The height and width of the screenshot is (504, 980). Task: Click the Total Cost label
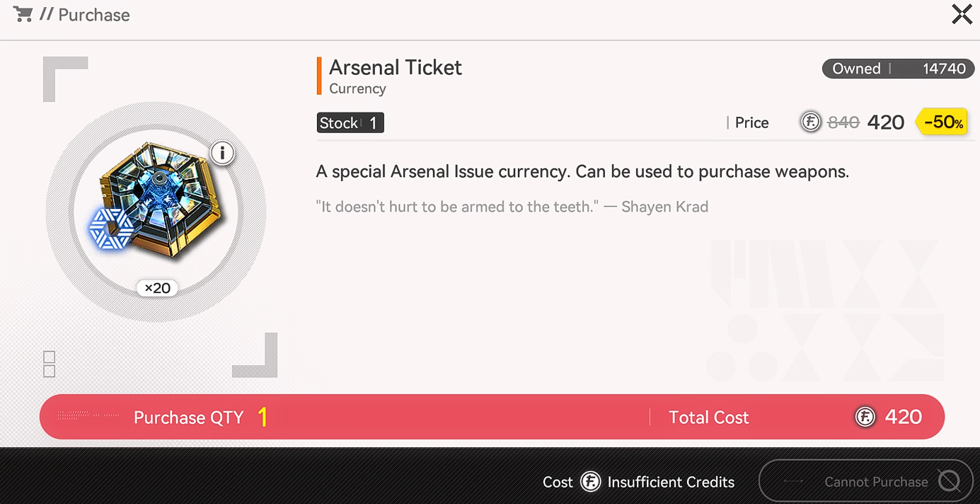[x=708, y=418]
